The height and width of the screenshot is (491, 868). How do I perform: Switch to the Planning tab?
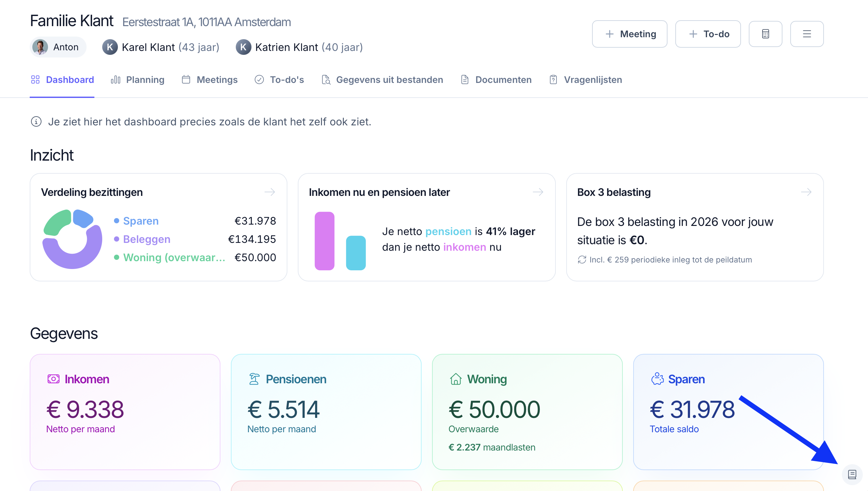[137, 80]
